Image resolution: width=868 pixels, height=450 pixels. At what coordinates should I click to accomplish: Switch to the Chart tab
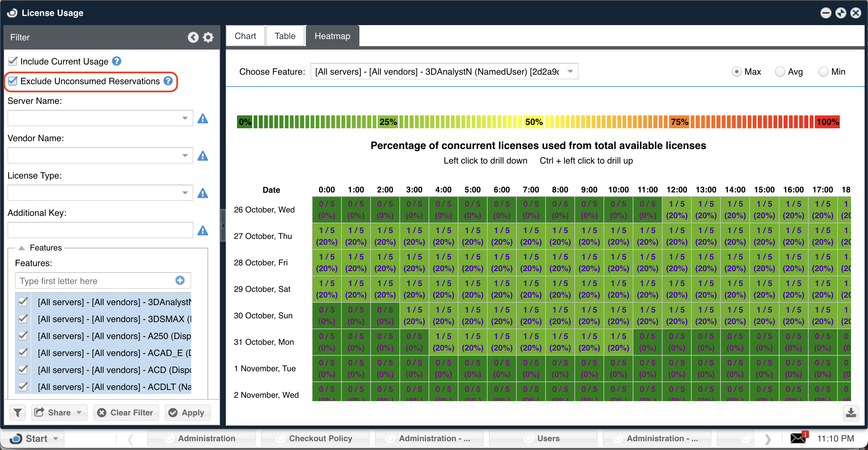245,36
